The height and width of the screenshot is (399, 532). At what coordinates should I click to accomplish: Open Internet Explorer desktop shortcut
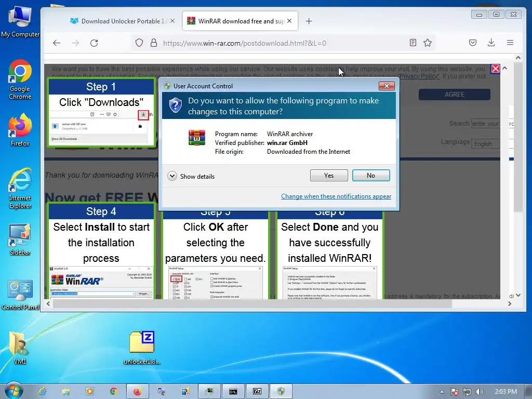point(20,188)
